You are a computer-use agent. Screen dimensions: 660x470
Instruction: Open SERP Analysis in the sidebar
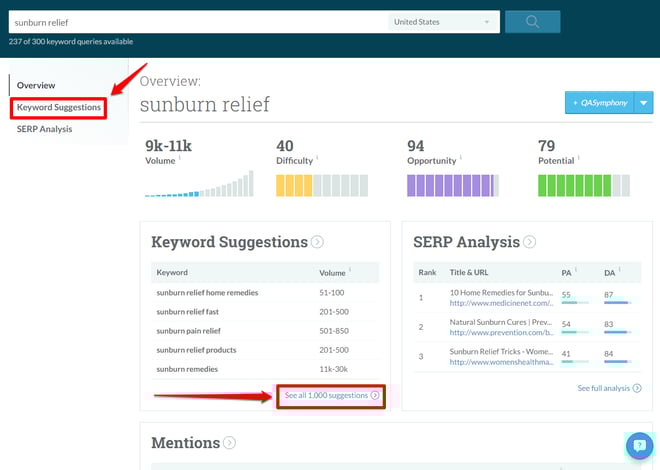44,129
